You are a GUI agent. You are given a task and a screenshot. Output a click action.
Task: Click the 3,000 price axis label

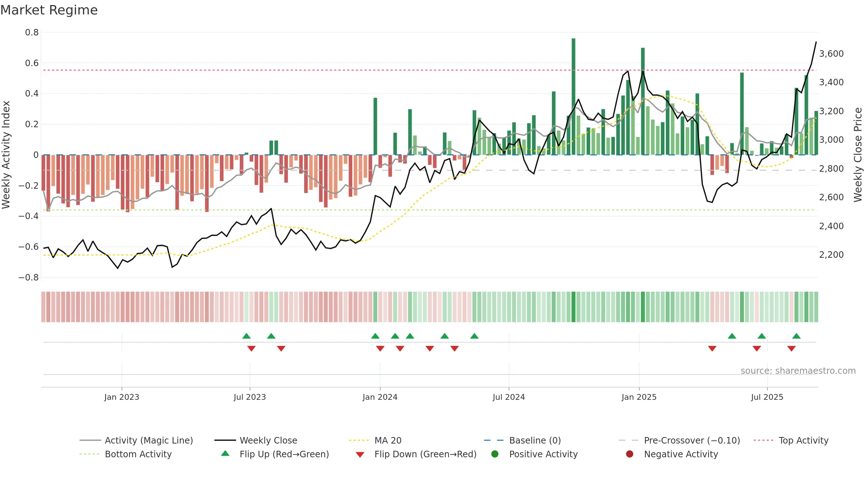pyautogui.click(x=831, y=140)
